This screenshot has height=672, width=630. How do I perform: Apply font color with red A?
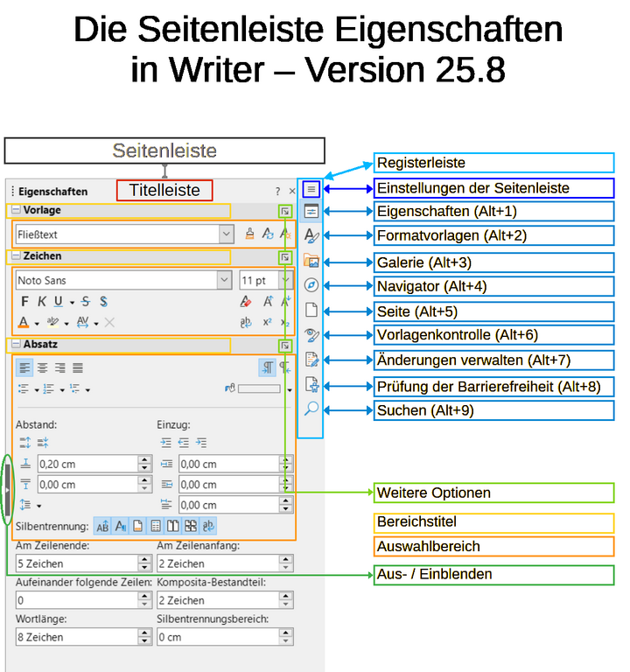24,322
